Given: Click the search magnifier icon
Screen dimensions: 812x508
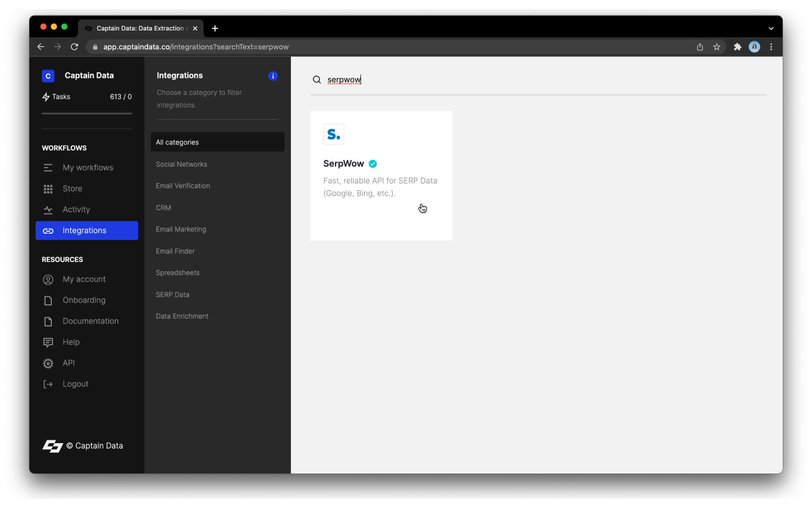Looking at the screenshot, I should coord(317,80).
